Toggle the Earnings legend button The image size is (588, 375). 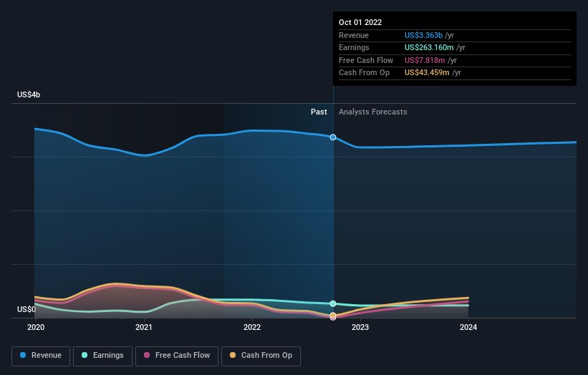click(x=102, y=356)
